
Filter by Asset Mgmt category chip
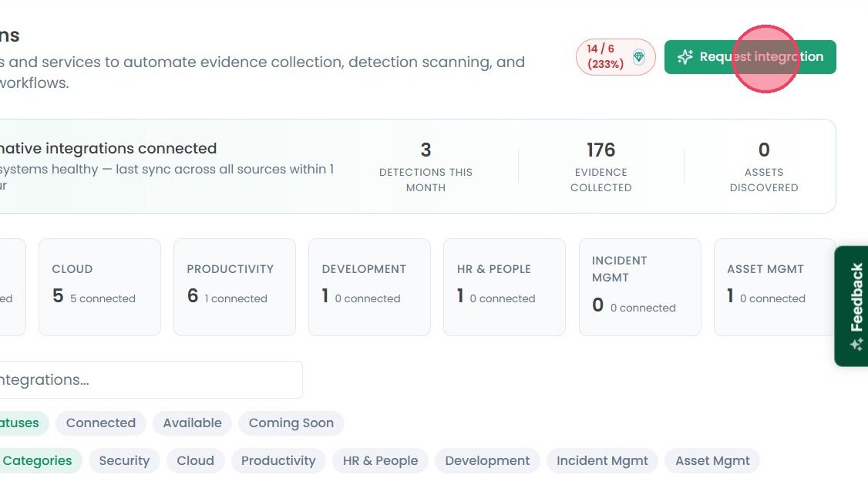tap(712, 460)
